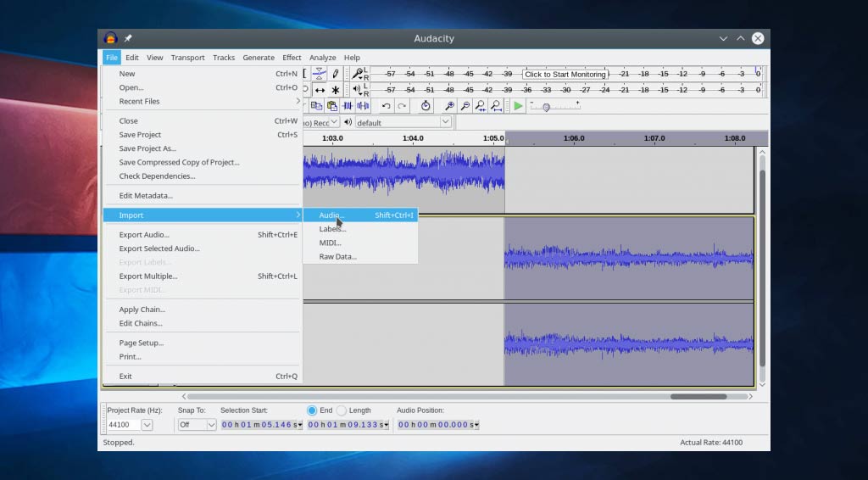The width and height of the screenshot is (868, 480).
Task: Open the Effect menu
Action: [x=292, y=58]
